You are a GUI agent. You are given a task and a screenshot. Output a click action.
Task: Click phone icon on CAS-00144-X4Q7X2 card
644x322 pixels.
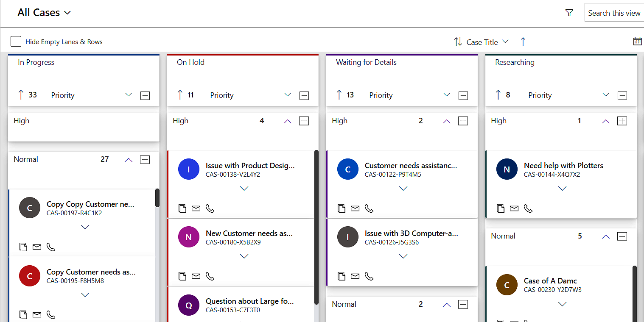(528, 208)
